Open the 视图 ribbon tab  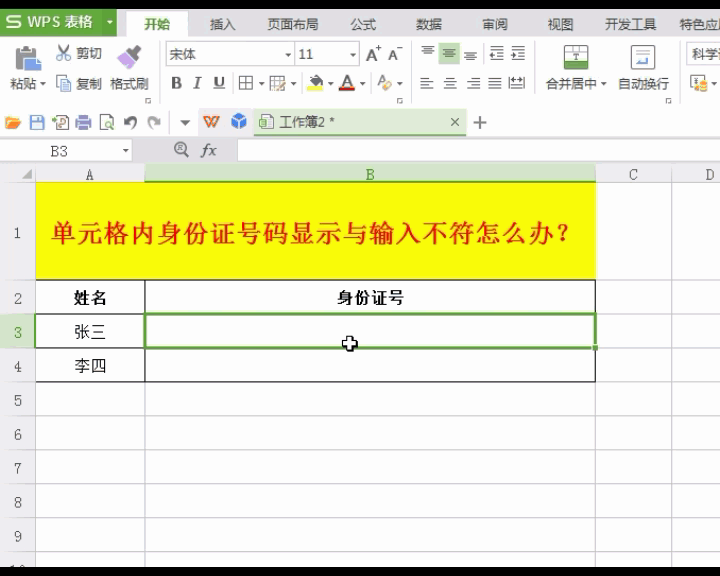pyautogui.click(x=560, y=24)
